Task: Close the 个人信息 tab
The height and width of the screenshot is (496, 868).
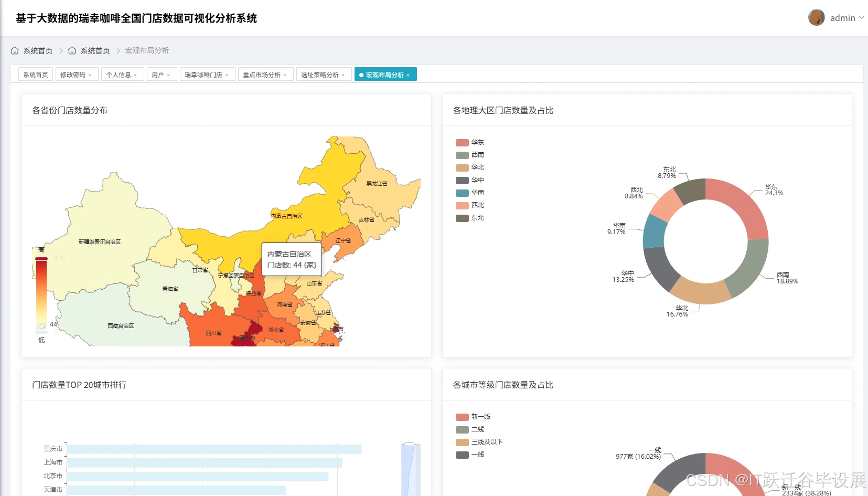Action: (x=135, y=75)
